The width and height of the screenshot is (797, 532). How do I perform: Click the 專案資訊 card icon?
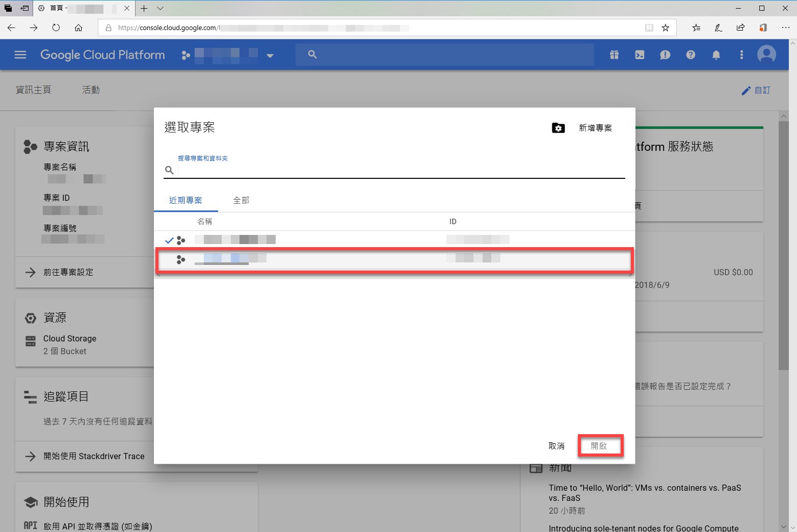30,147
